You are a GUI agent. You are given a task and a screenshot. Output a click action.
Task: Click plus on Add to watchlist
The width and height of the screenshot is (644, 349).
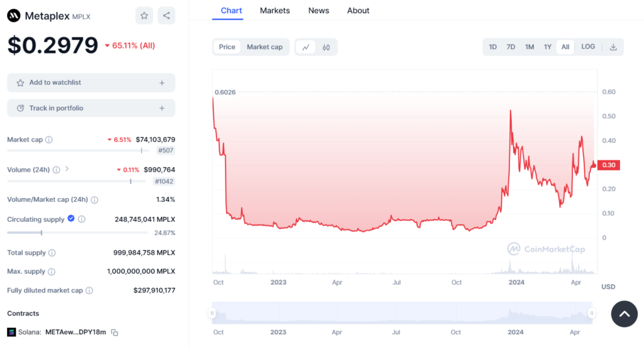(x=162, y=82)
